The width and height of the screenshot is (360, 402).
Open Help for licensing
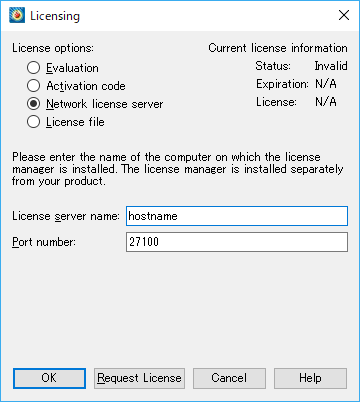click(x=310, y=378)
